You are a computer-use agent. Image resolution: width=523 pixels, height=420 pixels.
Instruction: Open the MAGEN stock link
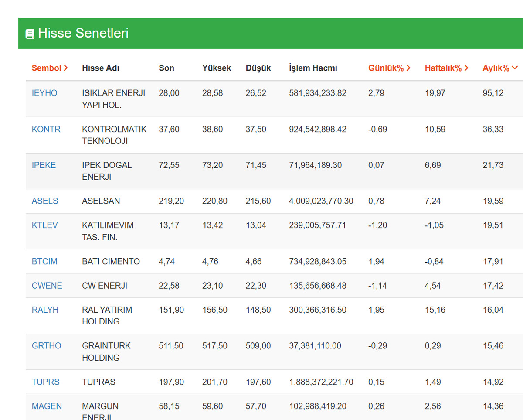pyautogui.click(x=47, y=406)
